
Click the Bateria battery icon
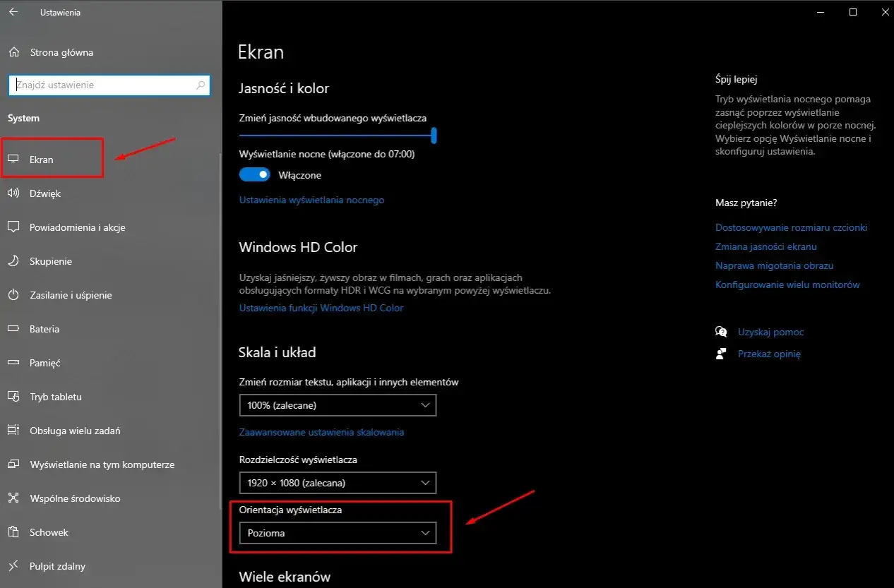pyautogui.click(x=13, y=329)
